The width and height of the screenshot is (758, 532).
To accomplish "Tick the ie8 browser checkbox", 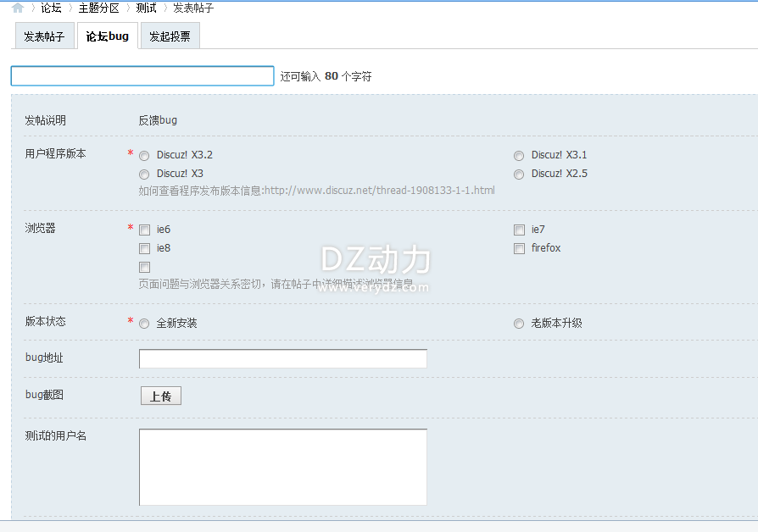I will coord(145,248).
